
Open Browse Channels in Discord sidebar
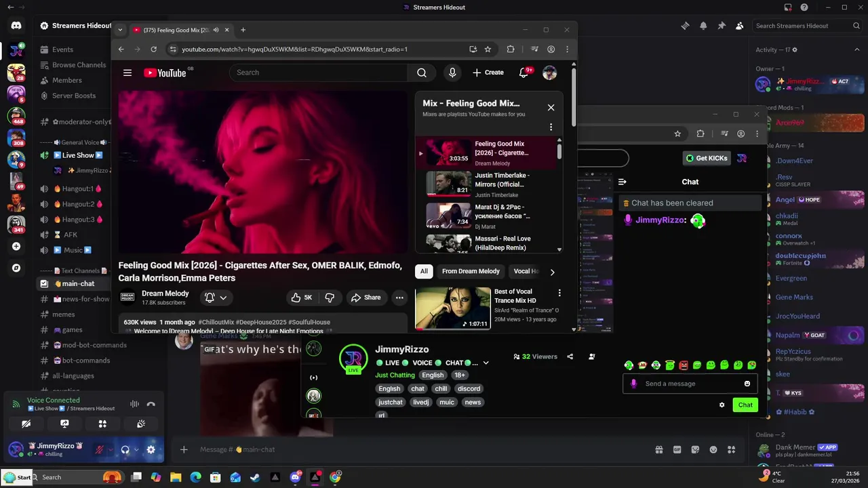tap(79, 65)
